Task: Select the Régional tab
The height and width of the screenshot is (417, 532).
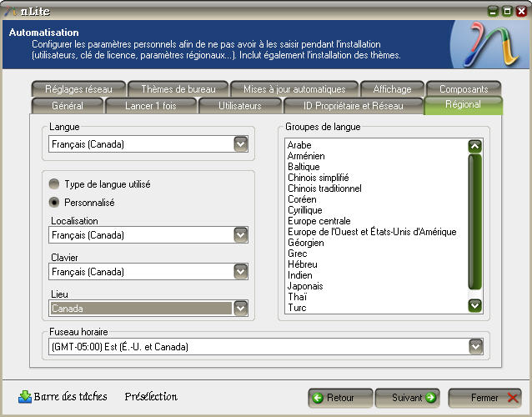Action: coord(463,105)
